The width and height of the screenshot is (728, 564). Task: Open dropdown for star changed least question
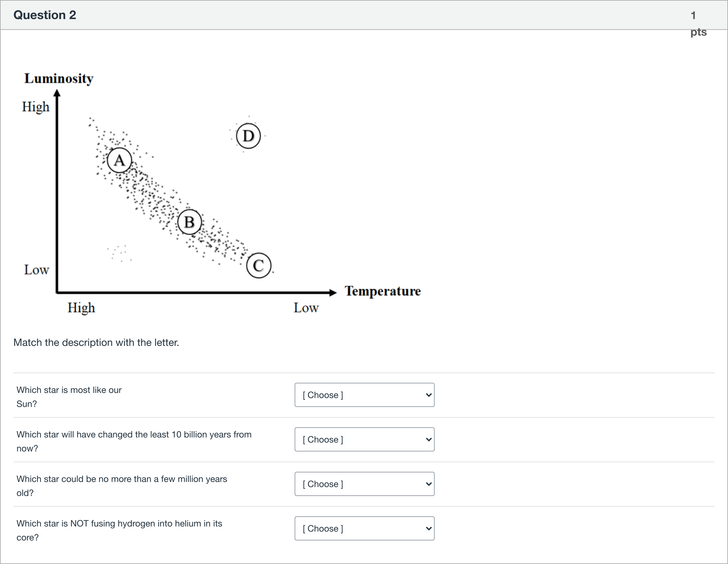click(x=364, y=439)
